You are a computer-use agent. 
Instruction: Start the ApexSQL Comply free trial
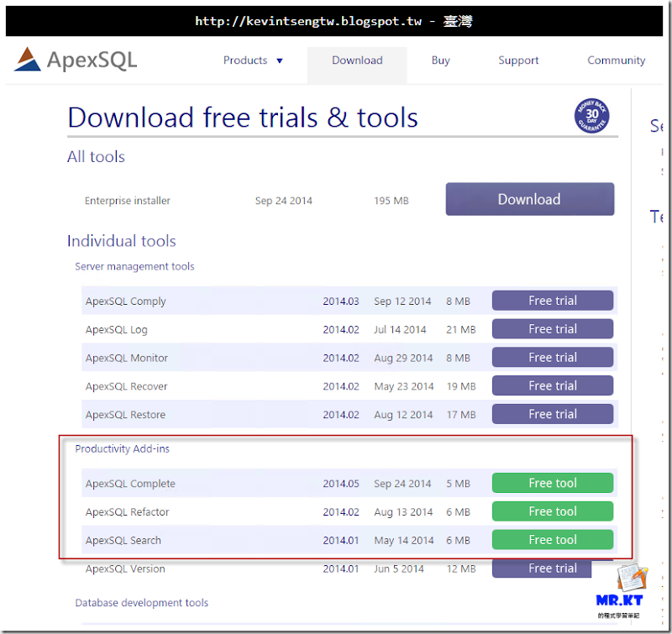[552, 300]
